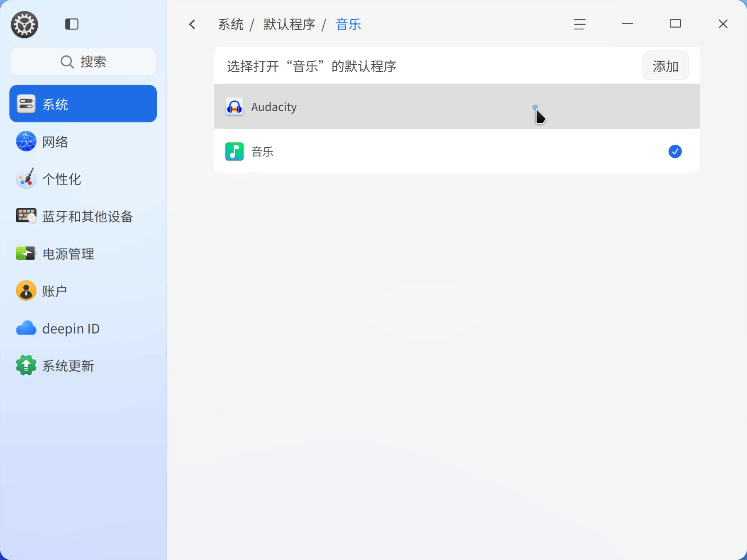Image resolution: width=747 pixels, height=560 pixels.
Task: Click the blue checkmark on 音乐 row
Action: [675, 151]
